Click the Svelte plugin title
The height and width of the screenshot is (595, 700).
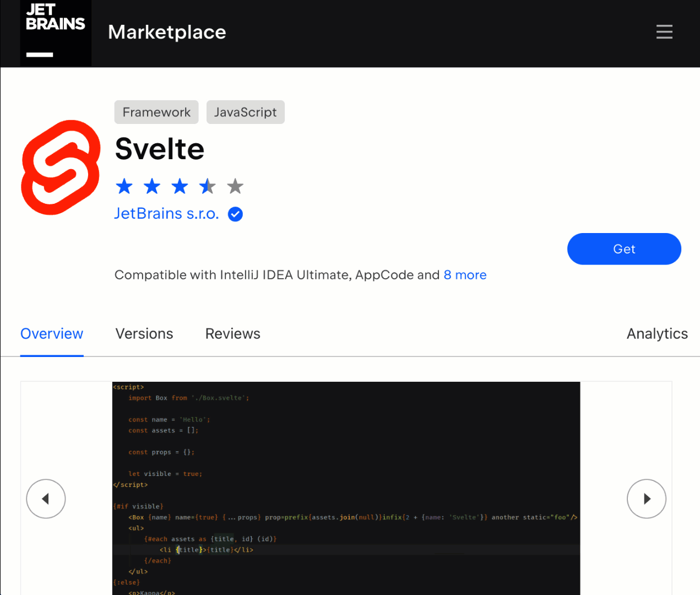pos(160,149)
